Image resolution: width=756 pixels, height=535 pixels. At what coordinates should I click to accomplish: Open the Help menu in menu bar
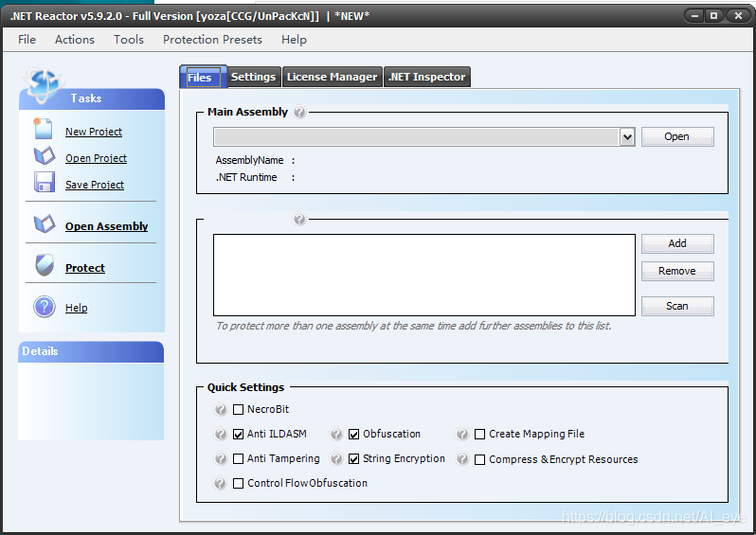click(x=294, y=40)
